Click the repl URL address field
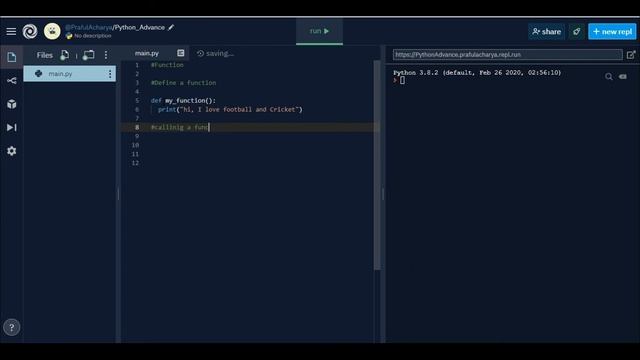The image size is (640, 360). coord(507,55)
